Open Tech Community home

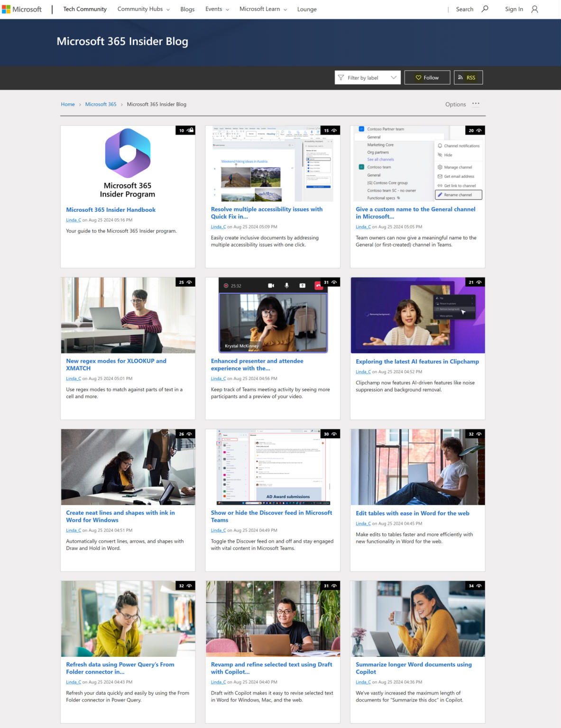85,9
